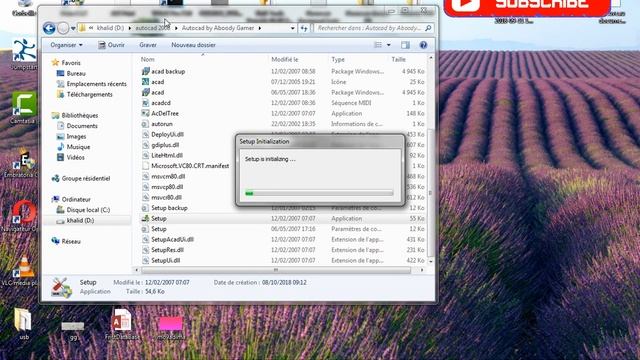Image resolution: width=640 pixels, height=360 pixels.
Task: Select the DeployUi.dll file icon
Action: pos(145,135)
